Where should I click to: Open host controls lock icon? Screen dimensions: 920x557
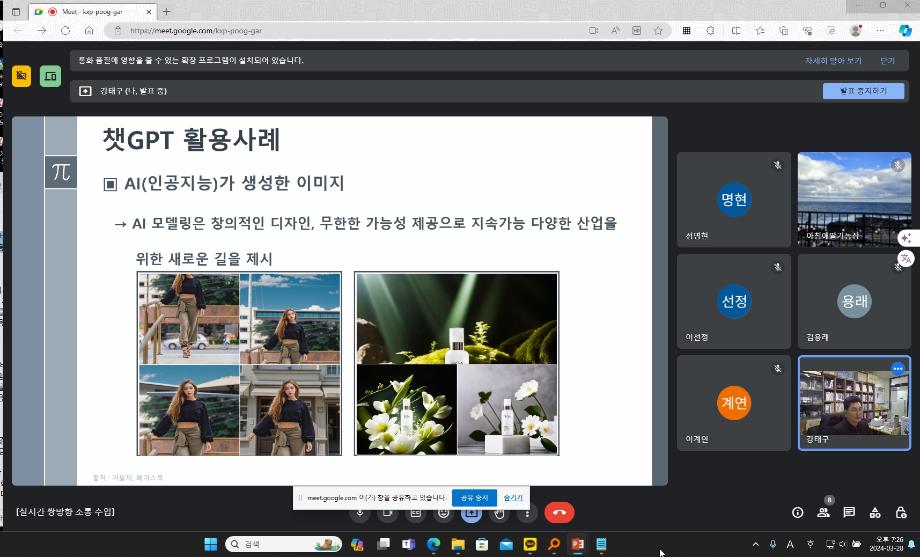point(901,512)
